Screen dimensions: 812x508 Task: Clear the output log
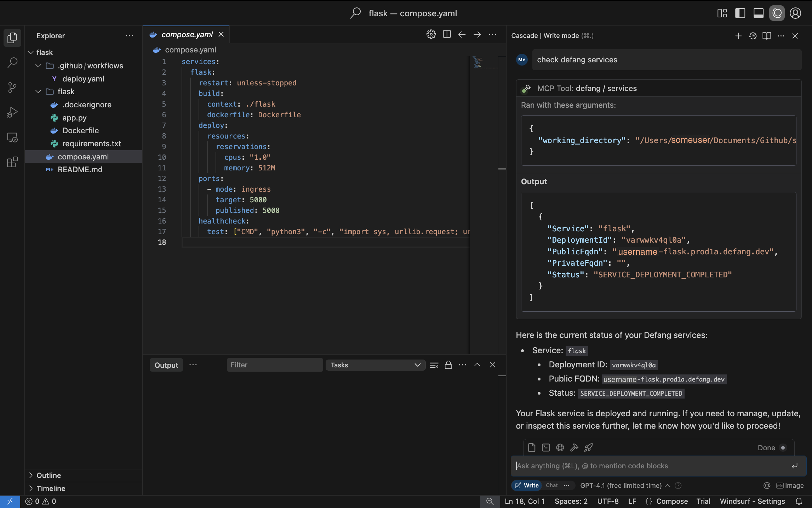click(434, 365)
